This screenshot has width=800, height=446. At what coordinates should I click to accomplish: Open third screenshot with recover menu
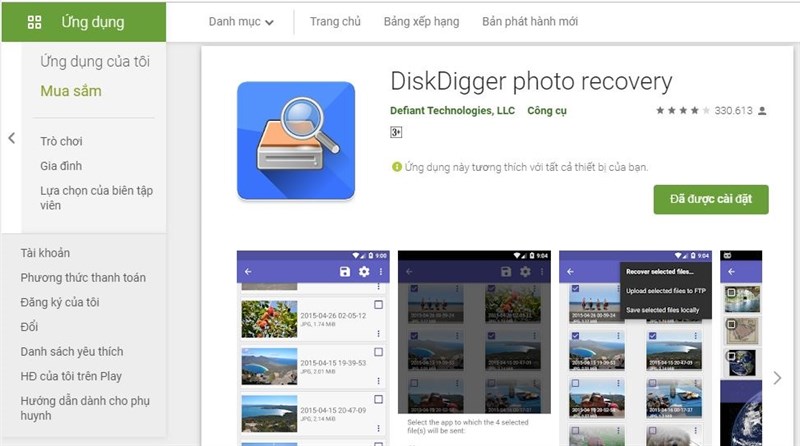point(635,348)
